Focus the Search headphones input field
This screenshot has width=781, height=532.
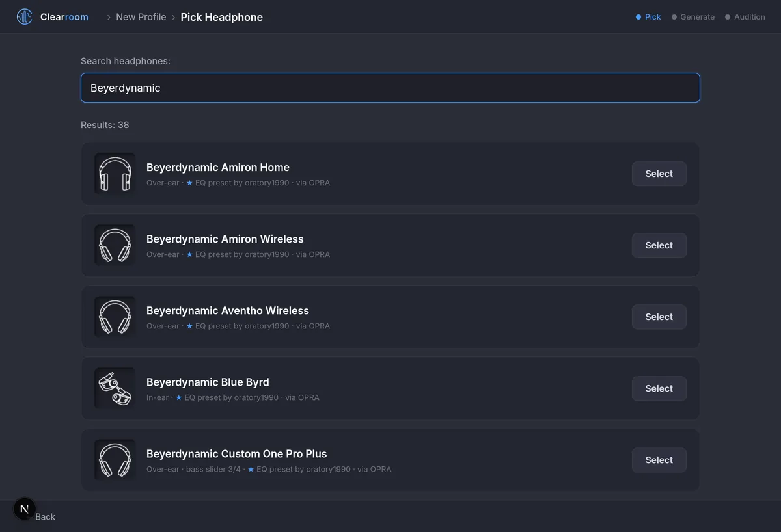tap(390, 88)
